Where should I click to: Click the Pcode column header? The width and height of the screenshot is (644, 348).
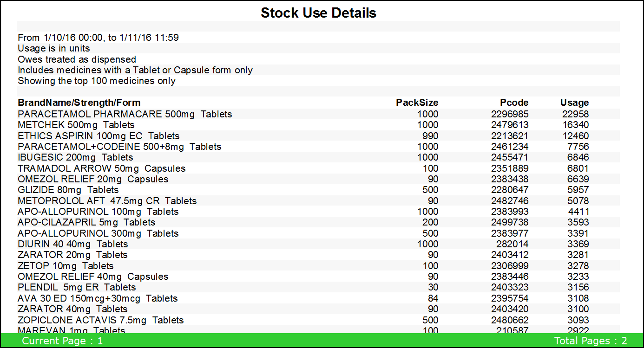[x=514, y=103]
